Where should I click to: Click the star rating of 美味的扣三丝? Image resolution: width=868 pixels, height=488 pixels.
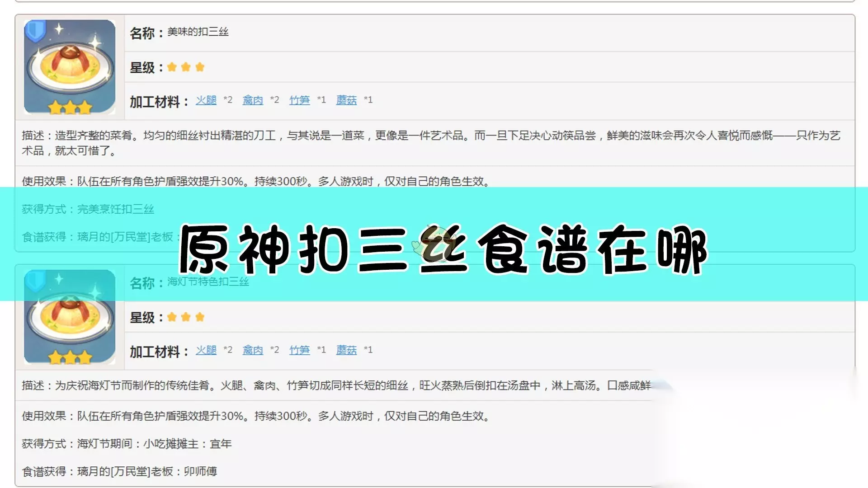pyautogui.click(x=185, y=67)
